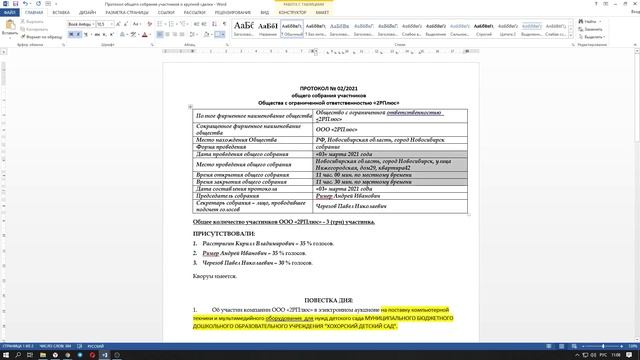
Task: Open the font name dropdown (Book Antiqua)
Action: point(93,24)
